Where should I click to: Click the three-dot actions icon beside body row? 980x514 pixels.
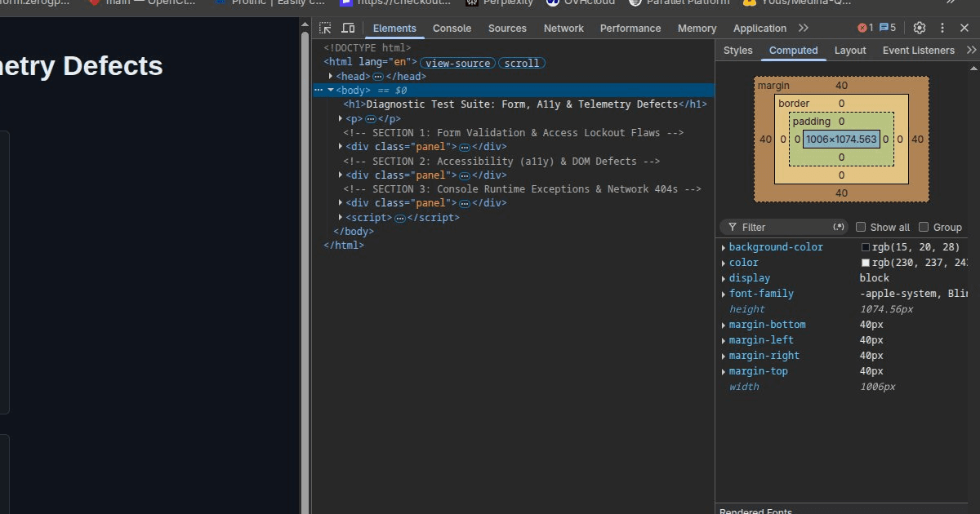[318, 91]
